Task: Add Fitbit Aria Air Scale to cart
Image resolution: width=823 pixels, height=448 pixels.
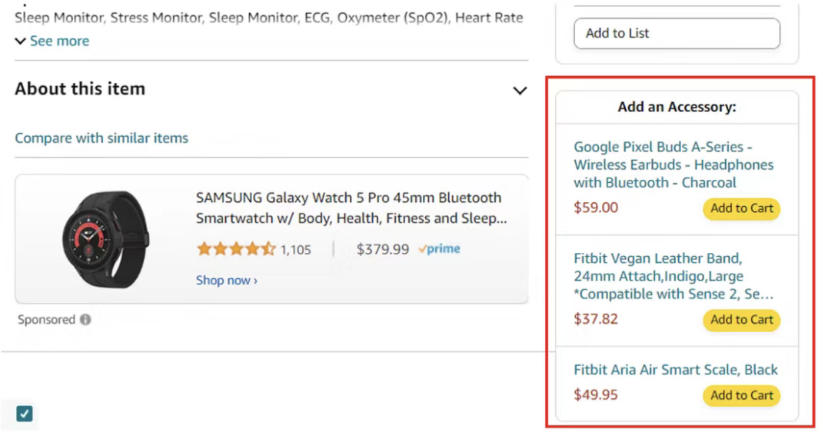Action: click(x=741, y=395)
